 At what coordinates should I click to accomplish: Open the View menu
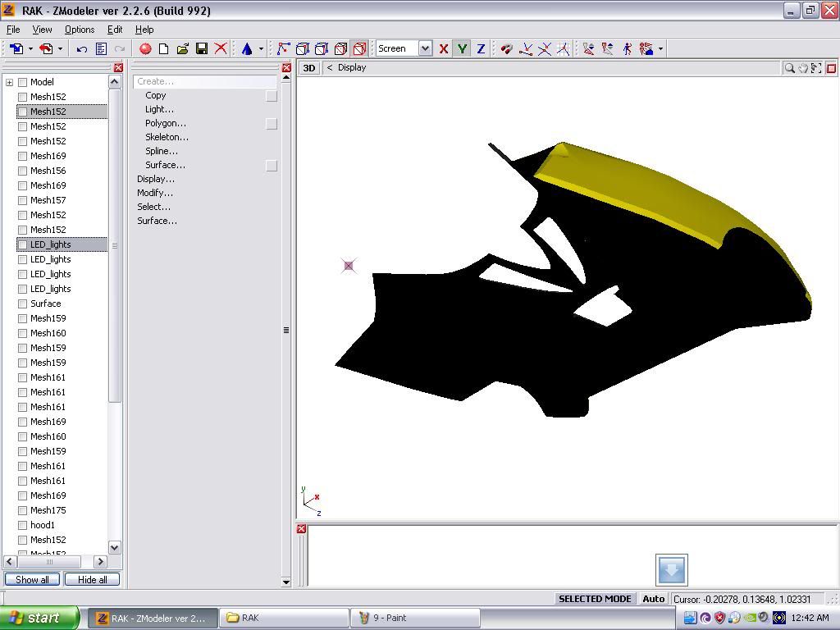(x=42, y=30)
